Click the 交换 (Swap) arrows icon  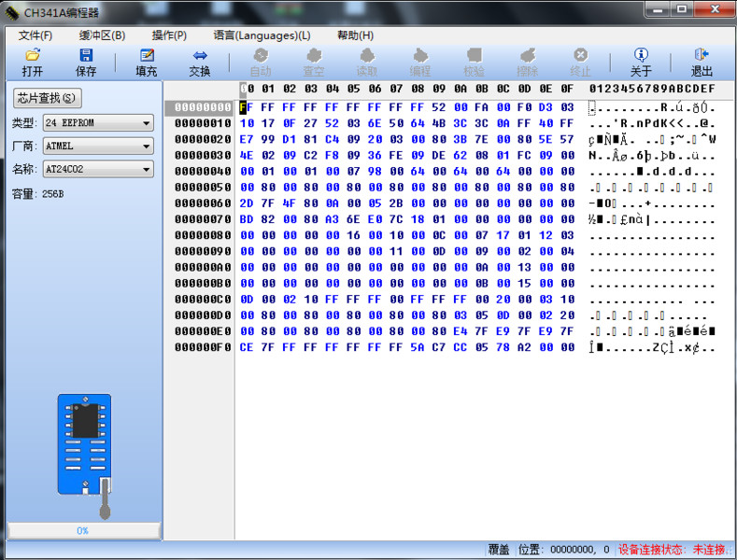pos(200,56)
